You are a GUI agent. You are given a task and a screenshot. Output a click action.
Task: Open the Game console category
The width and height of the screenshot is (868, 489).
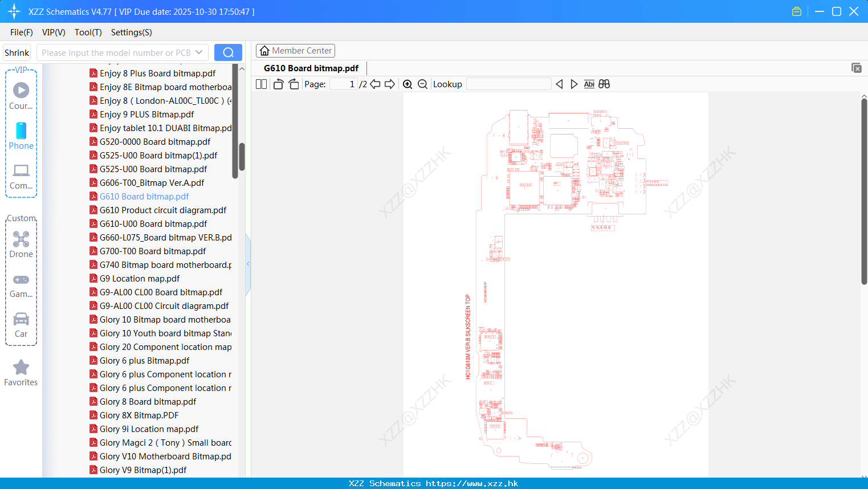(21, 280)
